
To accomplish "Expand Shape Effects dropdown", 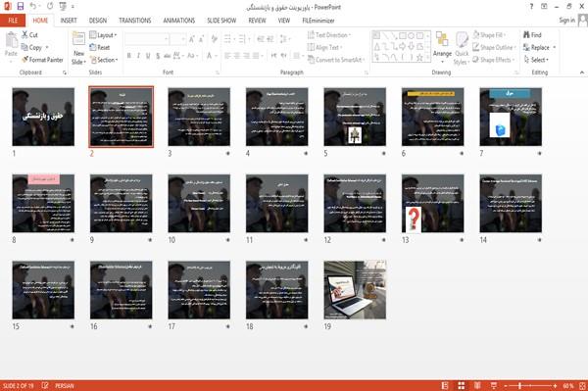I will click(x=493, y=60).
